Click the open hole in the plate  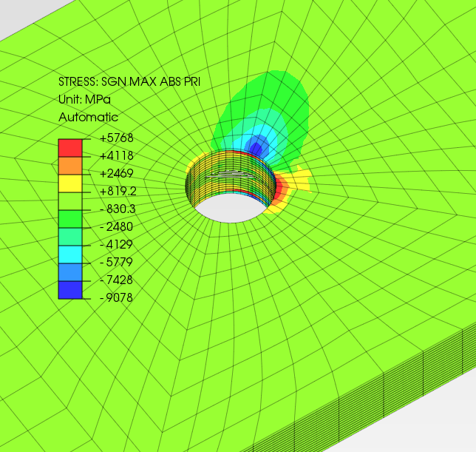click(x=231, y=208)
